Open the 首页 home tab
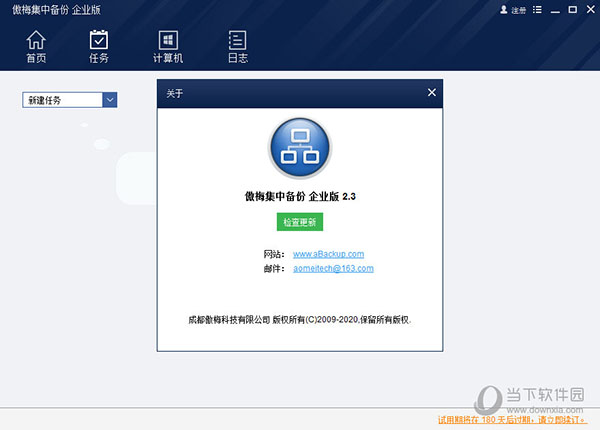600x430 pixels. tap(36, 47)
